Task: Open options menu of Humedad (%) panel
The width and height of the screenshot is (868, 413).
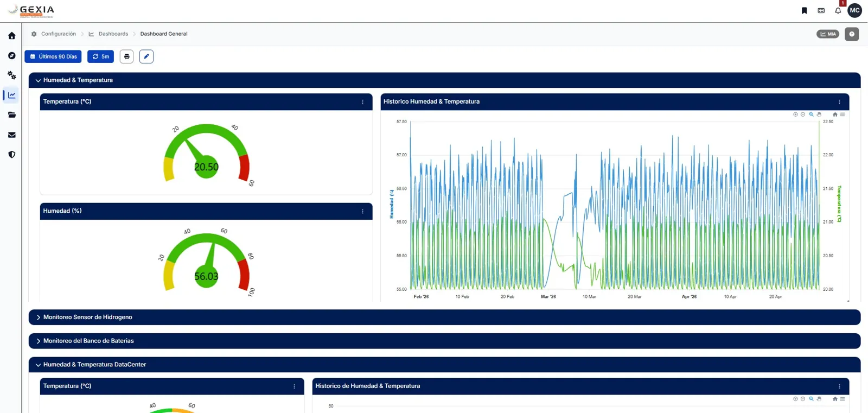Action: (363, 211)
